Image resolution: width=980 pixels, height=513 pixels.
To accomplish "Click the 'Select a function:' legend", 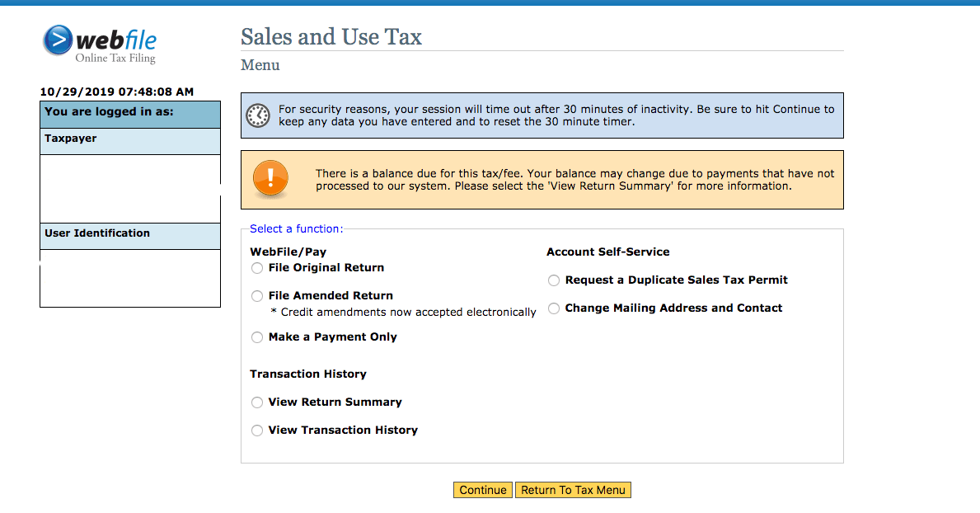I will 296,229.
